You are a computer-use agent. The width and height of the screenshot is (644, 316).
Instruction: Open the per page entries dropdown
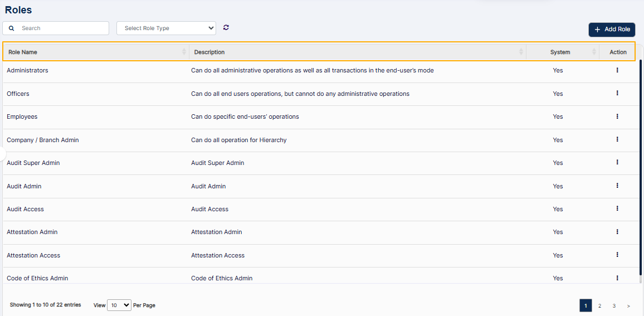tap(119, 305)
